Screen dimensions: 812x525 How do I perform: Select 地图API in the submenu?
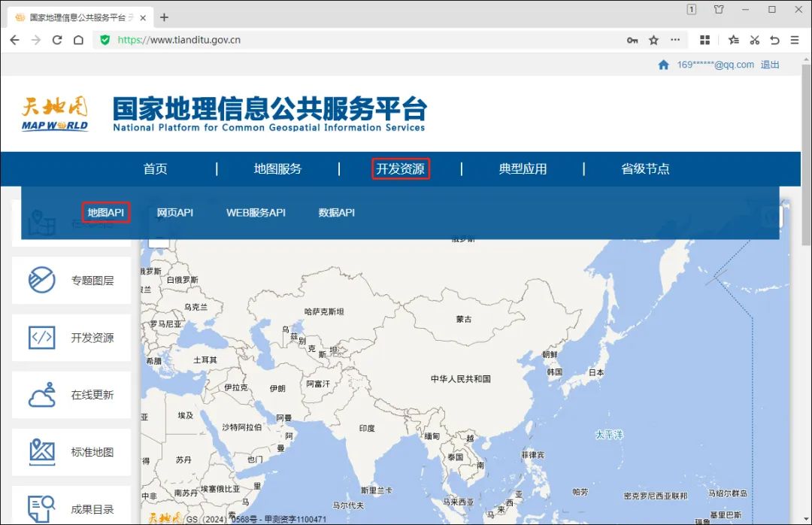click(x=106, y=213)
